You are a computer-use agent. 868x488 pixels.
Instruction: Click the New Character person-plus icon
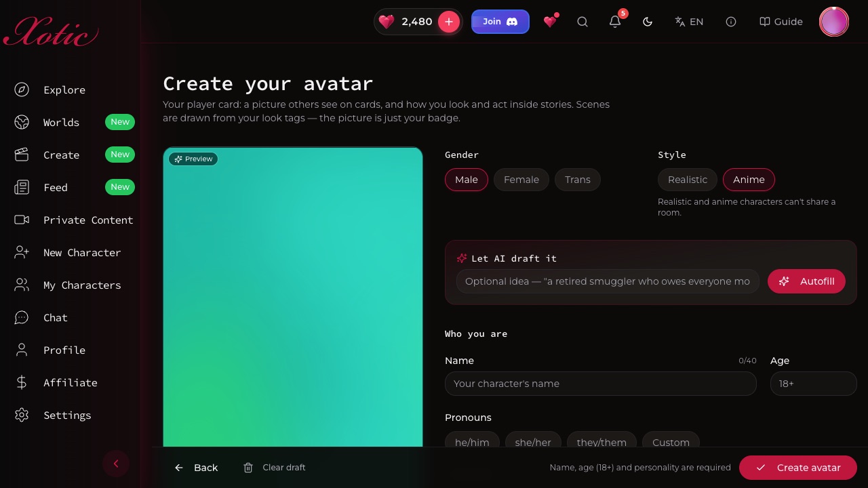pyautogui.click(x=22, y=252)
